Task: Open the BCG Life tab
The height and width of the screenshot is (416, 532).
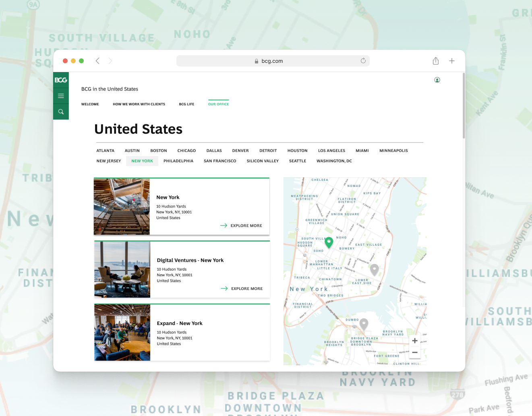Action: pyautogui.click(x=186, y=104)
